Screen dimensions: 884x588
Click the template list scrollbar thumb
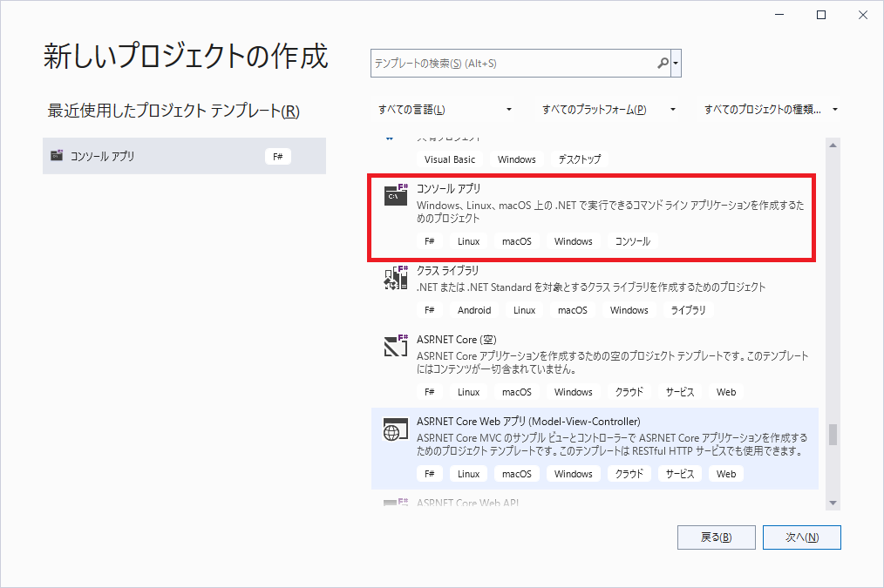[x=833, y=434]
